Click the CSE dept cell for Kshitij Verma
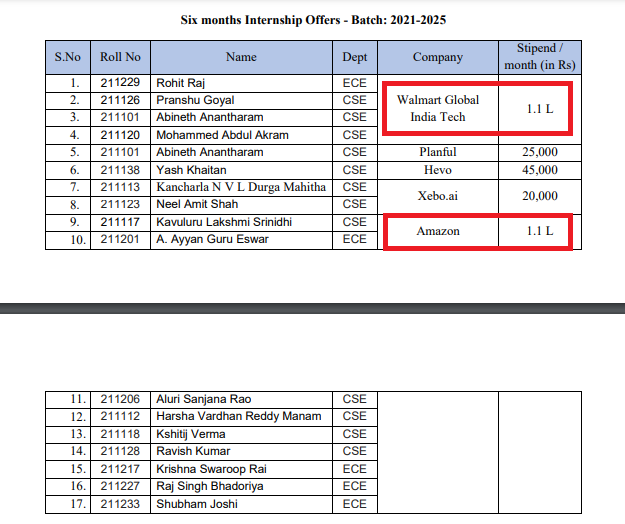The width and height of the screenshot is (625, 524). (x=355, y=434)
